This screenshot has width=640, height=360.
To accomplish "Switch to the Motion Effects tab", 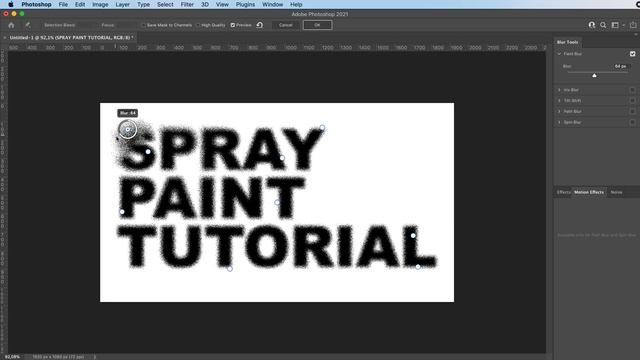I will [589, 192].
